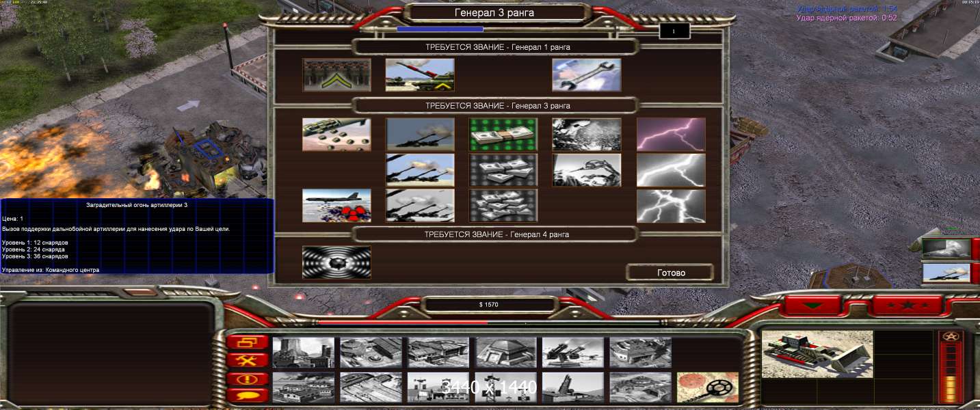This screenshot has height=410, width=980.
Task: Choose the Cluster Mines power icon
Action: coord(336,135)
